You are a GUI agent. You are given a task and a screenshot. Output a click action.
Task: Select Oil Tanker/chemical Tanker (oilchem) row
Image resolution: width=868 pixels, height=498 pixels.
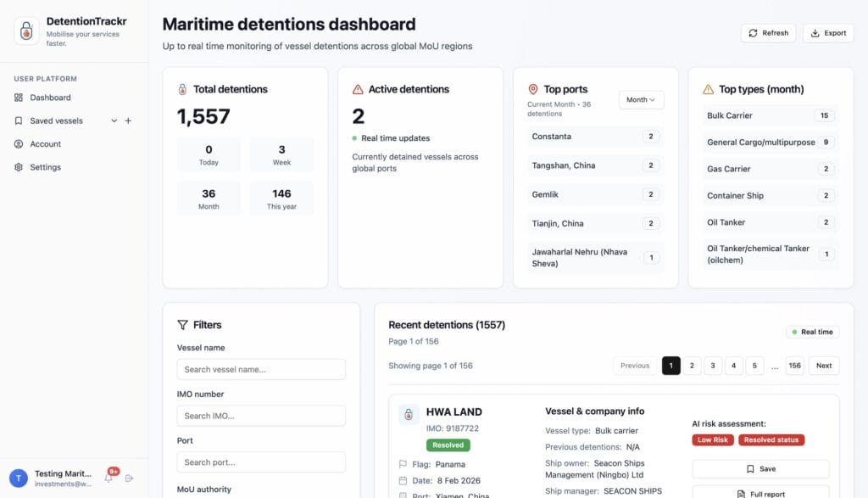point(771,255)
